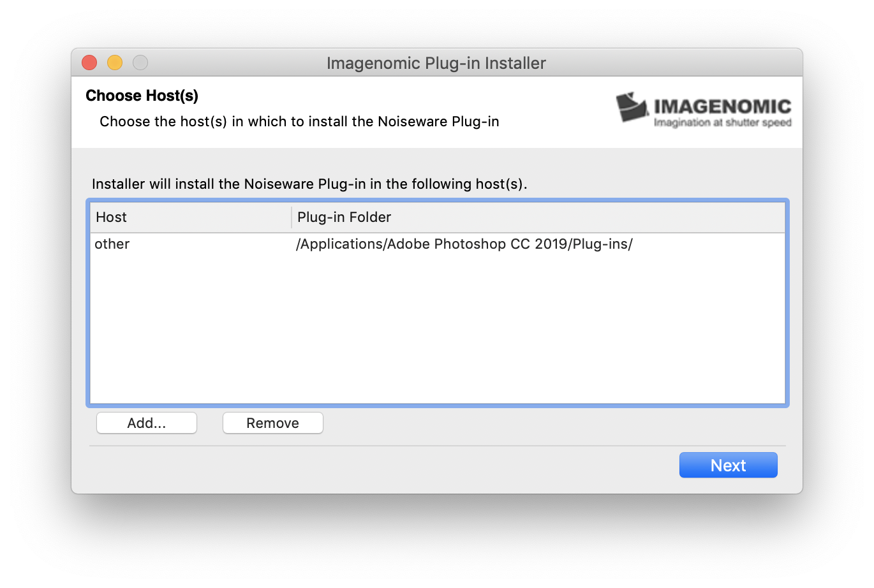Click the Photoshop CC 2019 Plug-ins path

[464, 244]
